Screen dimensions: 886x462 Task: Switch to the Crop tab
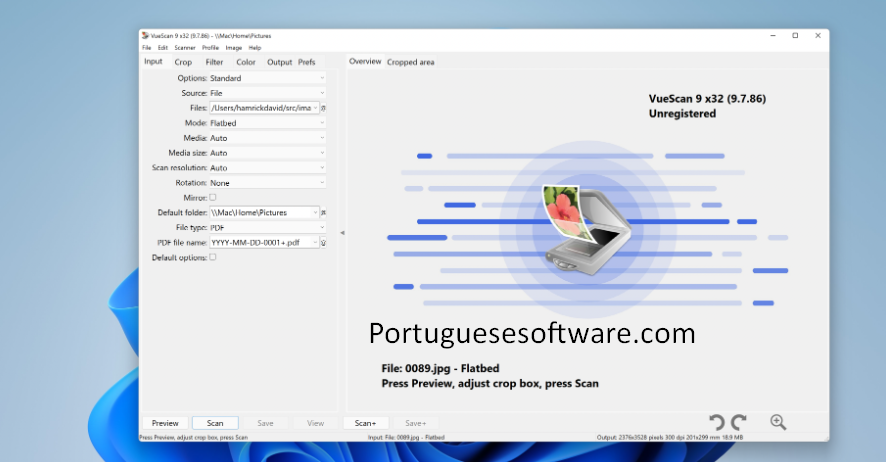183,62
